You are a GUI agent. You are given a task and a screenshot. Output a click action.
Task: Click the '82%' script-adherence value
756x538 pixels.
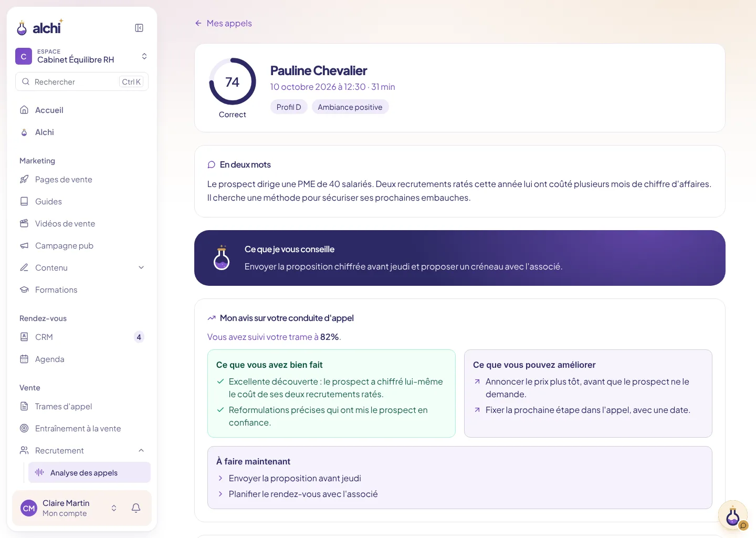coord(330,337)
